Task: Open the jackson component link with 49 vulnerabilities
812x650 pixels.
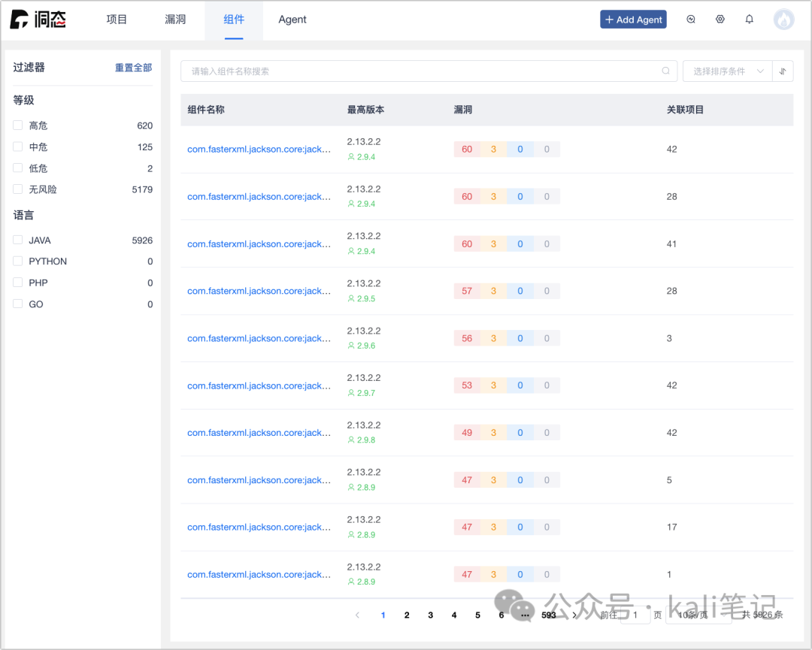Action: (x=259, y=433)
